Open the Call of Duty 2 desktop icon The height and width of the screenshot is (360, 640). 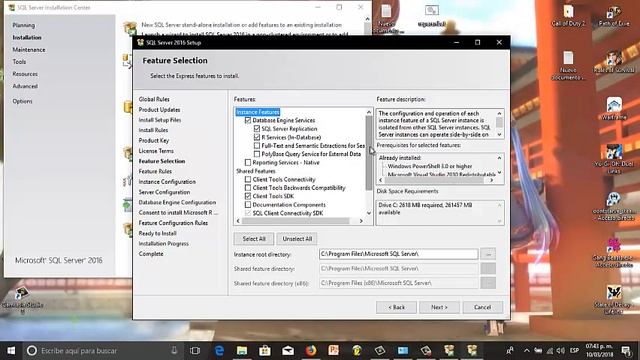point(568,16)
